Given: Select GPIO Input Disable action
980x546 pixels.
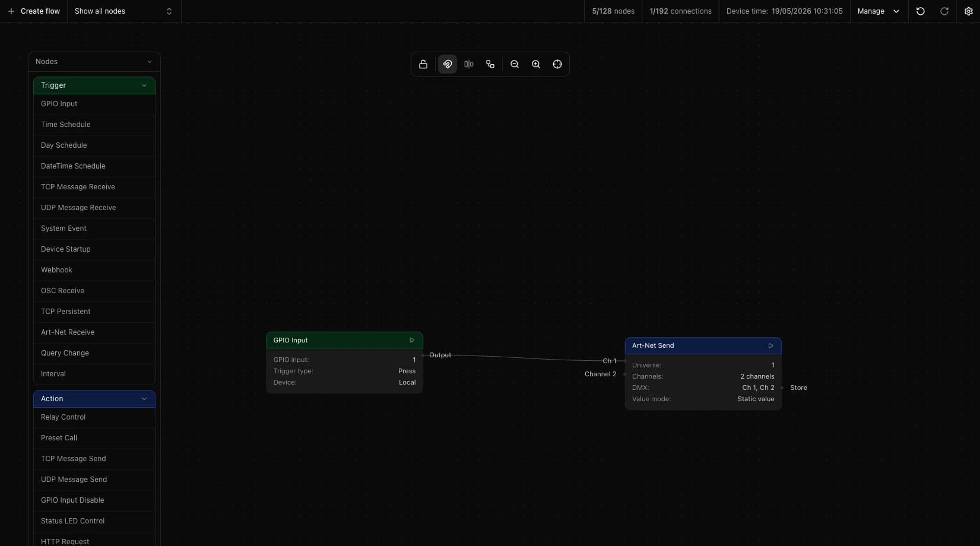Looking at the screenshot, I should [x=94, y=500].
